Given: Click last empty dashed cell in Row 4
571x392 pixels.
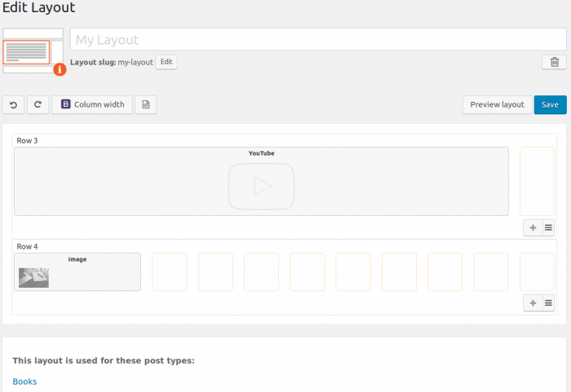Looking at the screenshot, I should click(x=537, y=272).
